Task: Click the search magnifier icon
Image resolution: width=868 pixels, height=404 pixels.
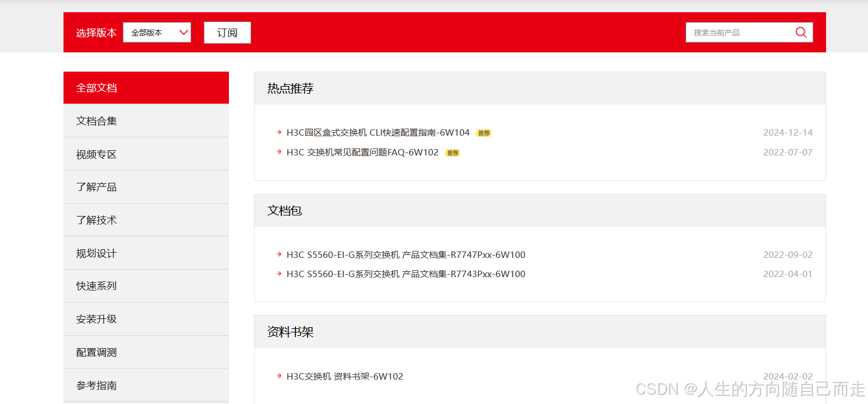Action: [x=801, y=33]
